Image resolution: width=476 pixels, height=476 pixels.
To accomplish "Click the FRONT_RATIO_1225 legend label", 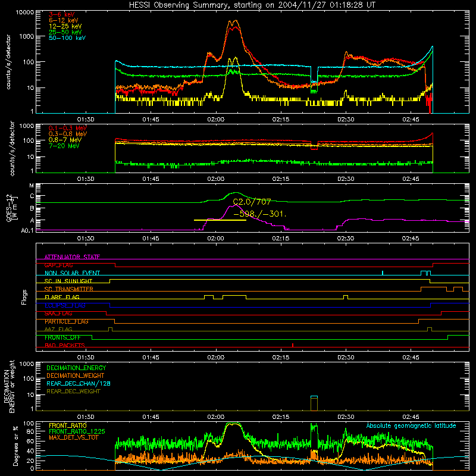I will [x=77, y=431].
